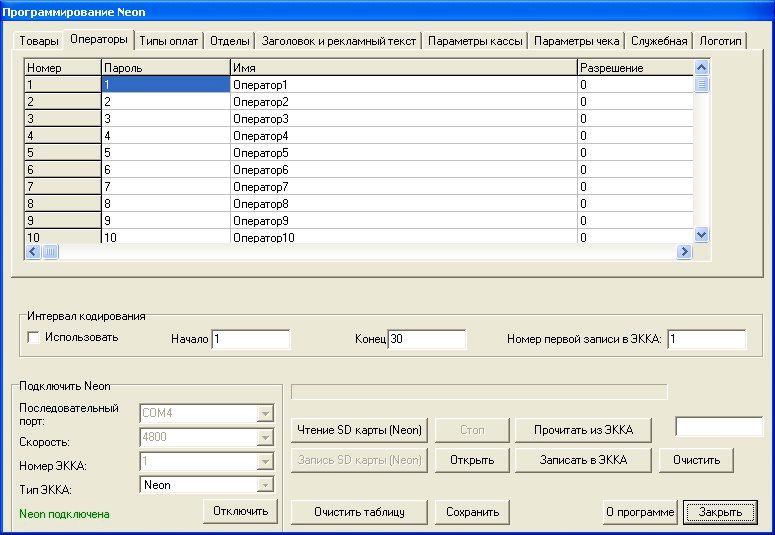
Task: Click the table scroll down arrow
Action: (701, 234)
